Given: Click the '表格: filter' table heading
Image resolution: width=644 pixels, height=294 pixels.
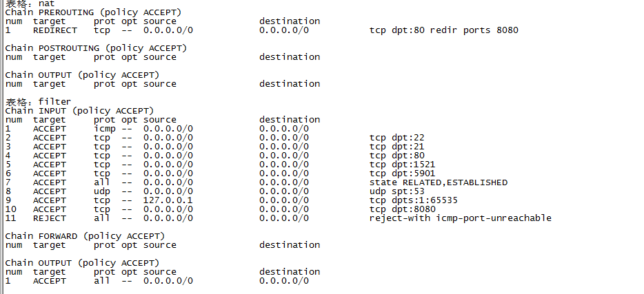Looking at the screenshot, I should pyautogui.click(x=38, y=102).
